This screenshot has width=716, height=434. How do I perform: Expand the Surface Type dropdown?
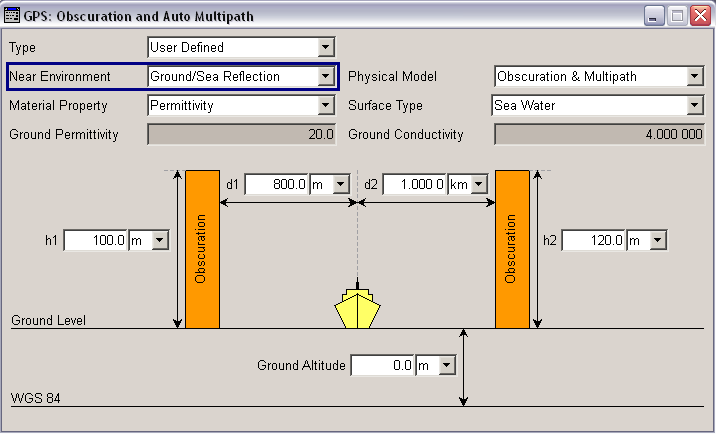coord(694,105)
